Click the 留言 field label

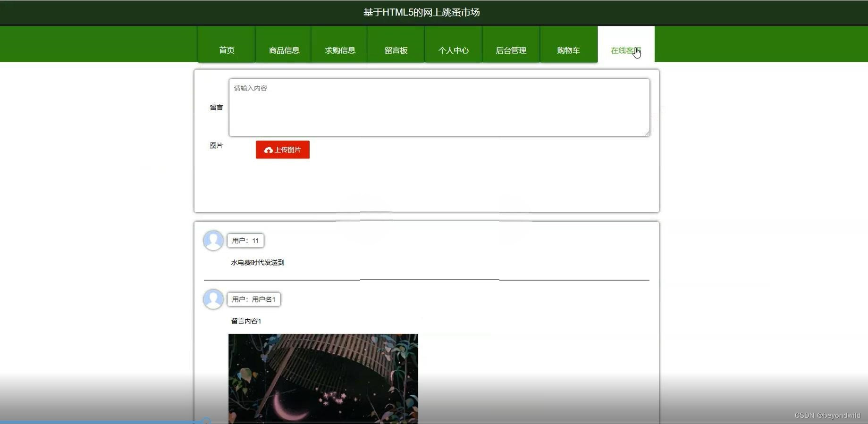[x=216, y=108]
